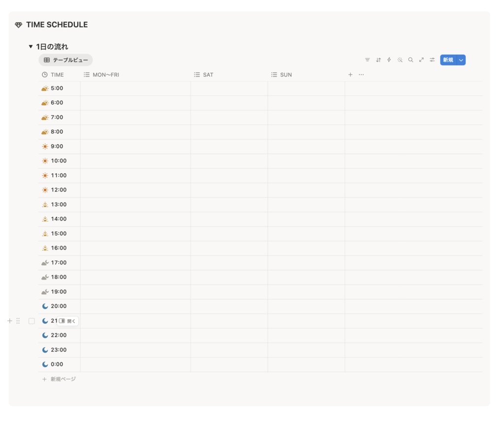Click the moon icon on 0:00 row
The height and width of the screenshot is (425, 504).
pyautogui.click(x=45, y=364)
